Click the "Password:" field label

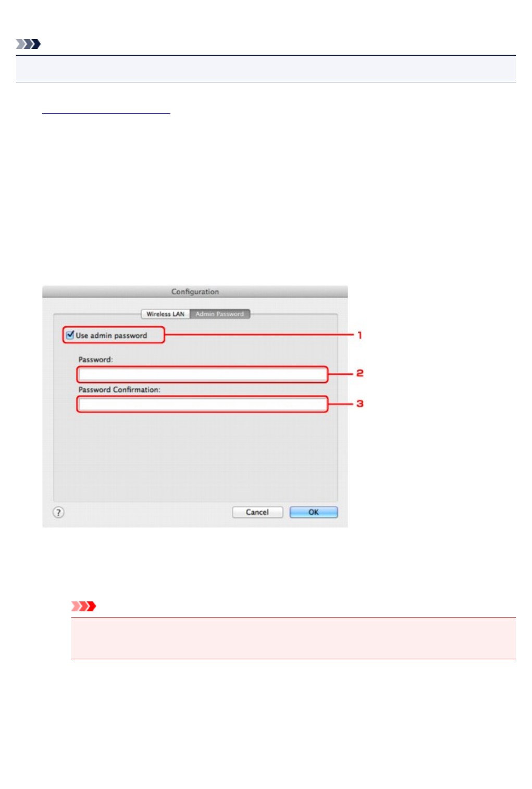(x=95, y=360)
